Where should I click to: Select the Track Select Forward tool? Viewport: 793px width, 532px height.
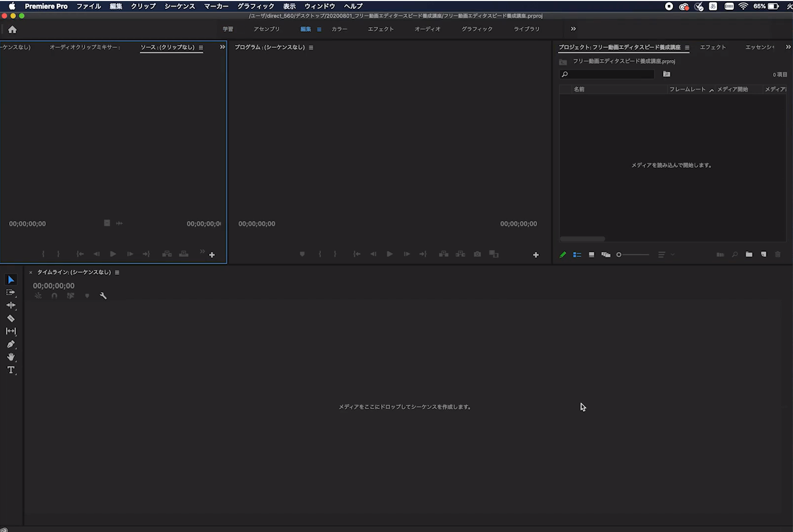[x=11, y=293]
